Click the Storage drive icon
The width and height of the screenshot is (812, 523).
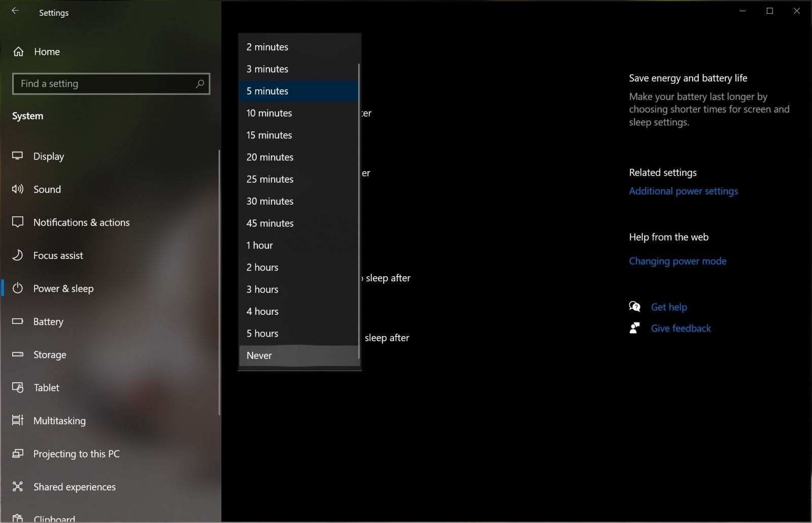[18, 354]
